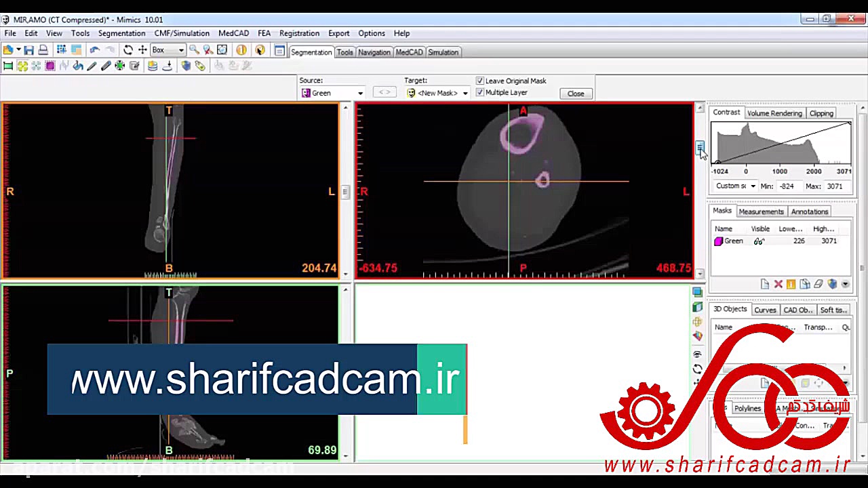This screenshot has height=488, width=868.
Task: Open the Target New Mask dropdown
Action: 465,94
